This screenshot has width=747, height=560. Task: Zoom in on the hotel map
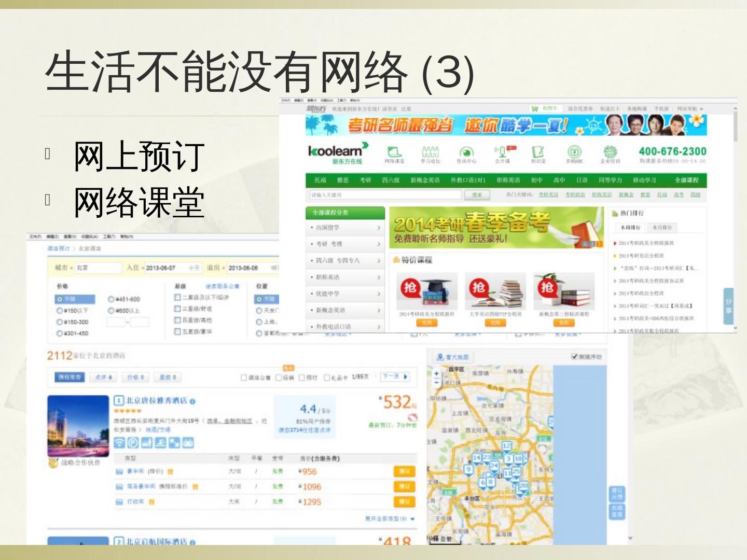coord(436,373)
